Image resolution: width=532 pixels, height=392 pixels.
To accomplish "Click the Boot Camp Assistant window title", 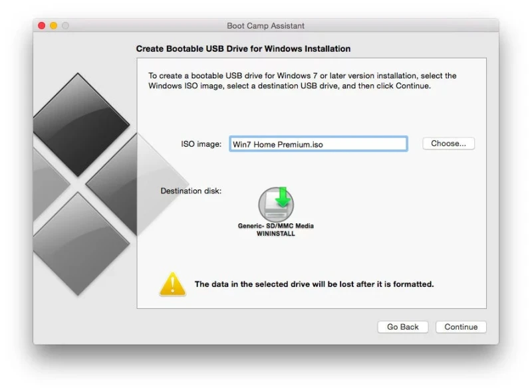I will (x=265, y=26).
